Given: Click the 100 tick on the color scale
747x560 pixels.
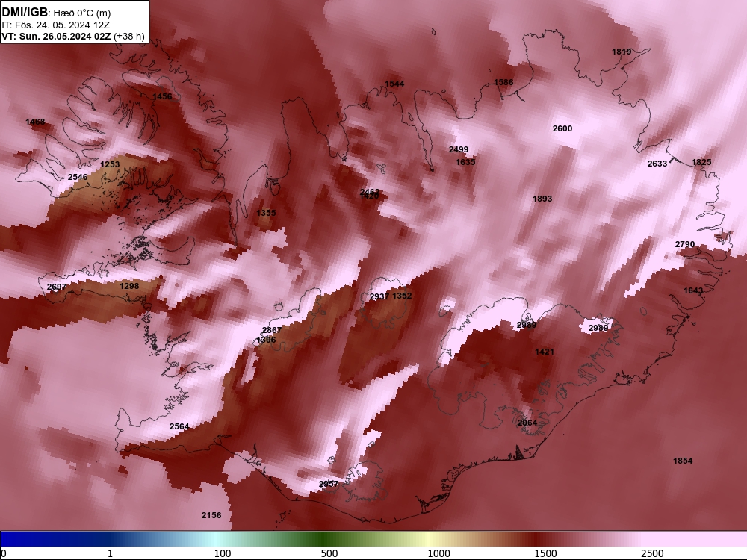Looking at the screenshot, I should (223, 553).
